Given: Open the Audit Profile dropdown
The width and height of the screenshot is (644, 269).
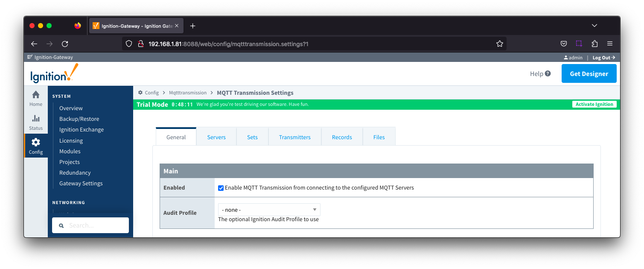Looking at the screenshot, I should pyautogui.click(x=269, y=210).
